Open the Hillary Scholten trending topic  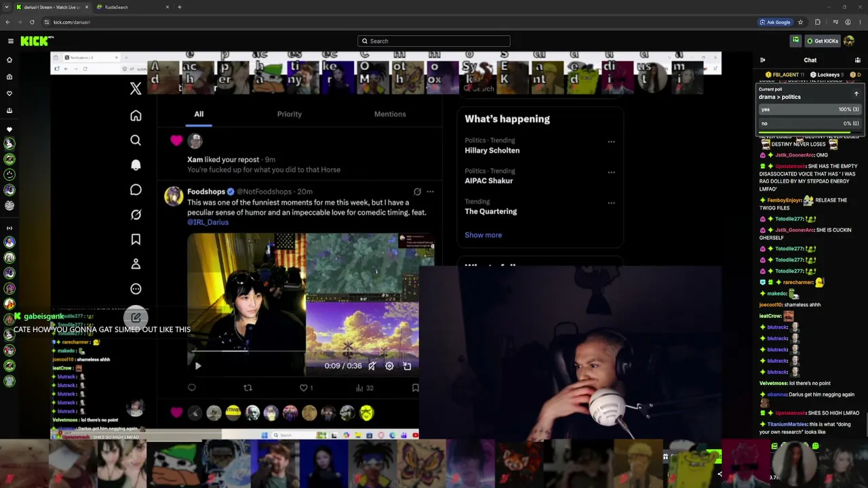pyautogui.click(x=492, y=150)
